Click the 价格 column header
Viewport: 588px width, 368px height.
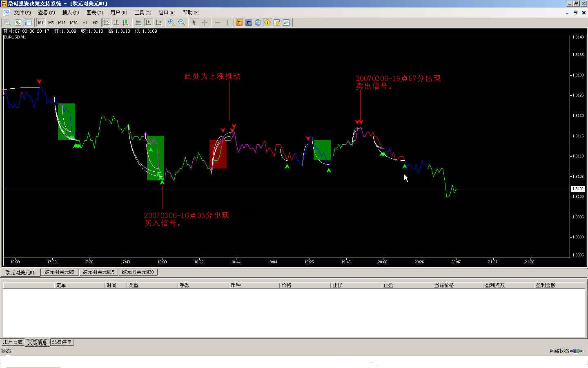coord(305,285)
